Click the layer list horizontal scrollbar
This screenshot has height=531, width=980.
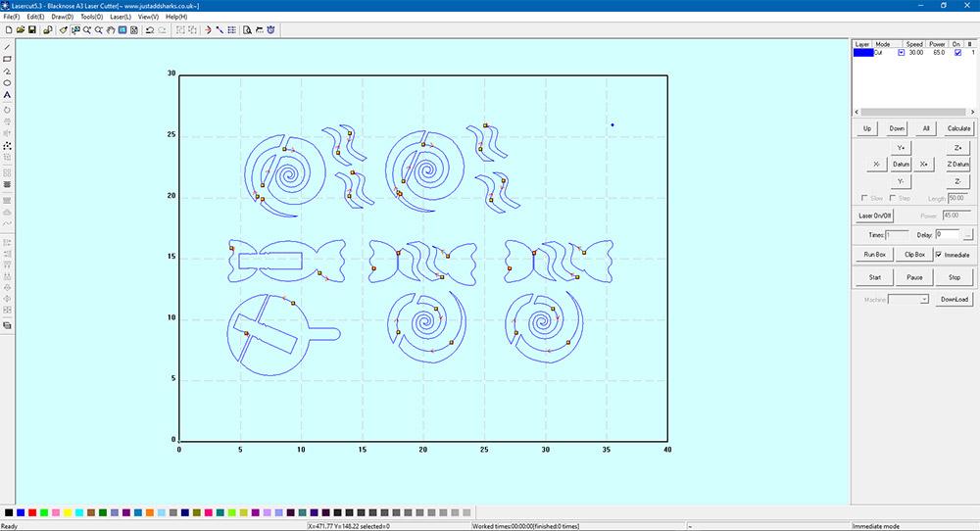point(913,112)
